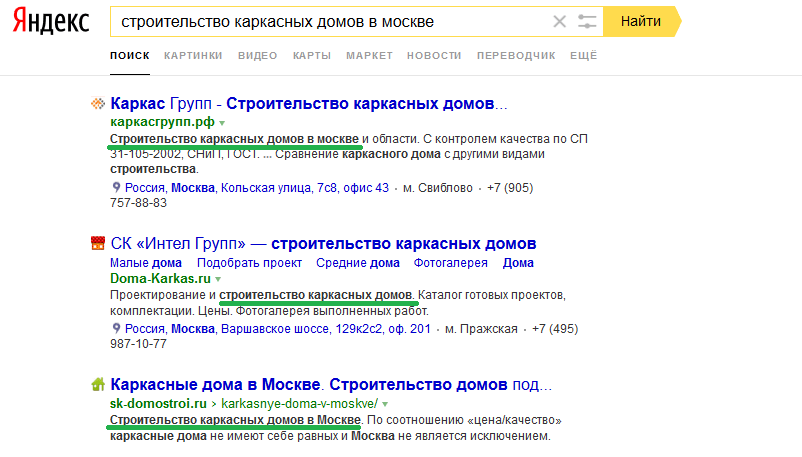802x457 pixels.
Task: Open the Ещё menu tab
Action: (x=583, y=56)
